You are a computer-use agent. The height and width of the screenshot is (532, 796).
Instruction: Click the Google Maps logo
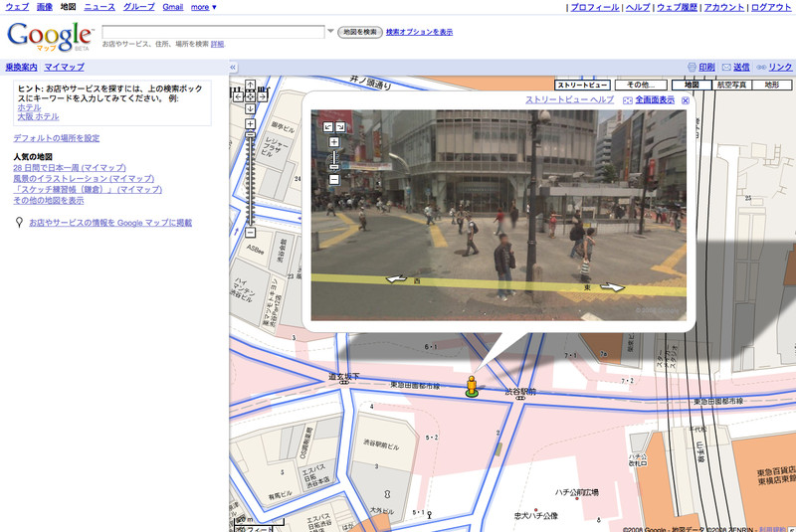click(50, 37)
